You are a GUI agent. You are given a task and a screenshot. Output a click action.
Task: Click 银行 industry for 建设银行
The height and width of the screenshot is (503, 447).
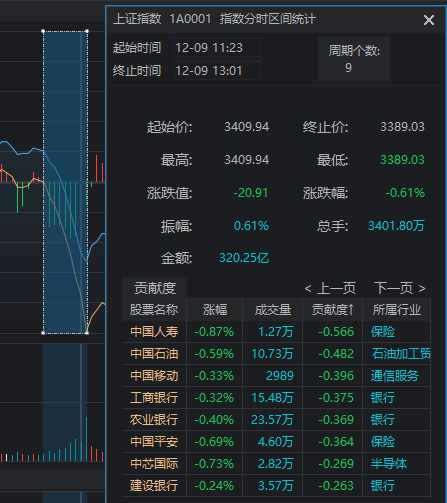tap(383, 486)
